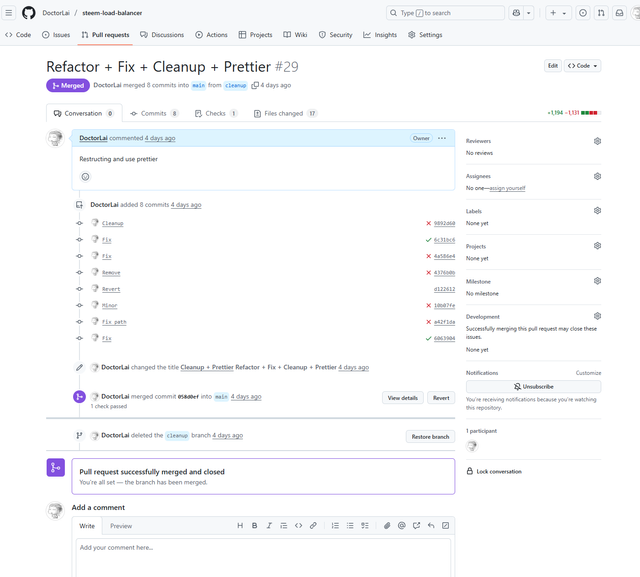Open commit hash d122612

point(444,289)
